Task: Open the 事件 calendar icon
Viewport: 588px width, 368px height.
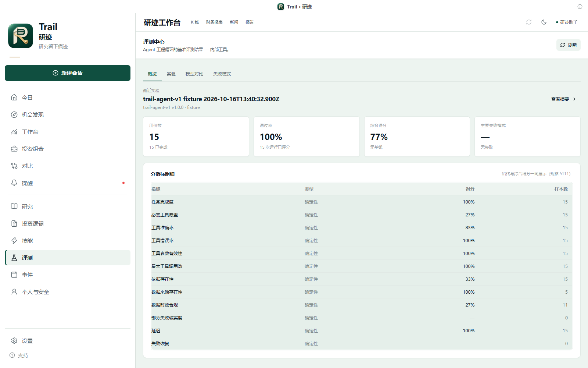Action: (14, 275)
